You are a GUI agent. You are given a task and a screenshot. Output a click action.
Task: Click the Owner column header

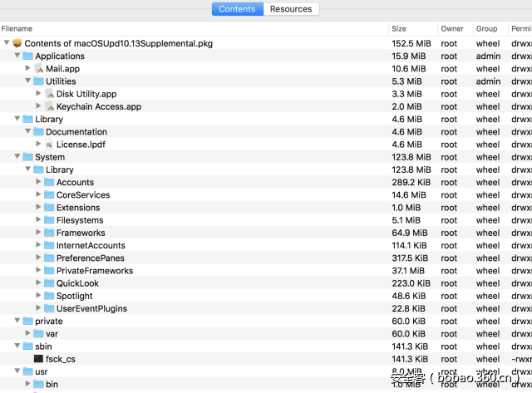tap(452, 28)
